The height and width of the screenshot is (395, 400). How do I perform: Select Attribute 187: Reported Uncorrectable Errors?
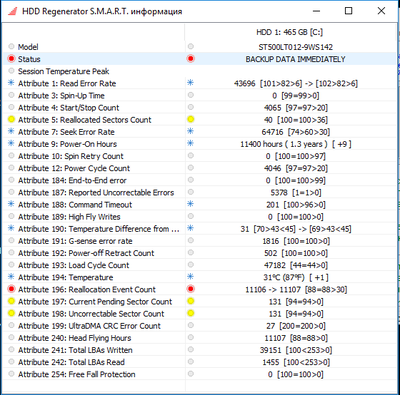tap(96, 192)
